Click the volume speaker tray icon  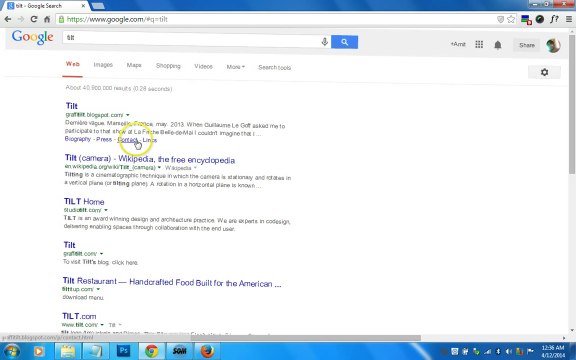(x=509, y=352)
